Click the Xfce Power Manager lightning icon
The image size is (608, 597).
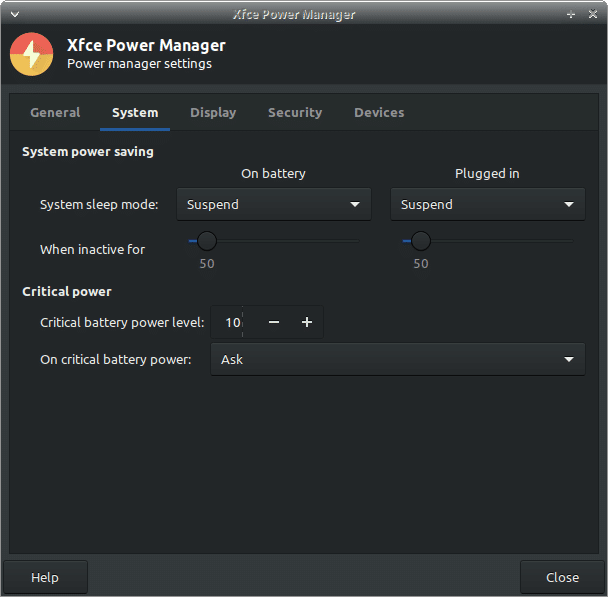pos(31,54)
